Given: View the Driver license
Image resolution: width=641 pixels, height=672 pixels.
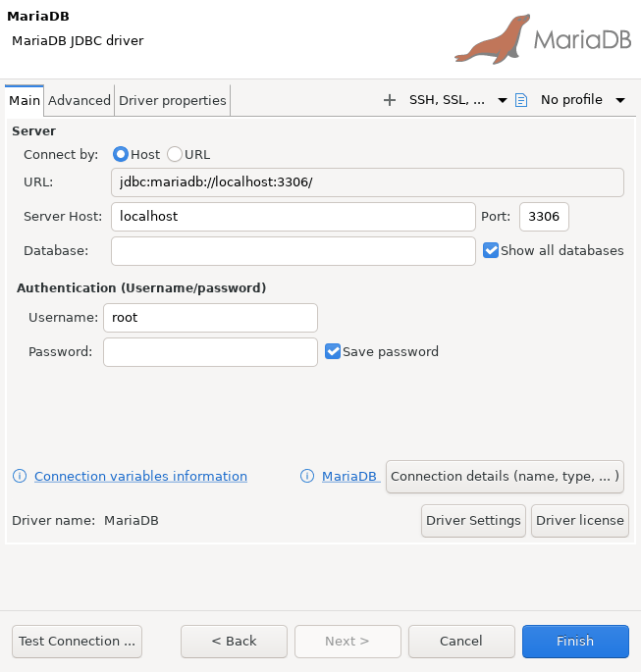Looking at the screenshot, I should pos(580,520).
